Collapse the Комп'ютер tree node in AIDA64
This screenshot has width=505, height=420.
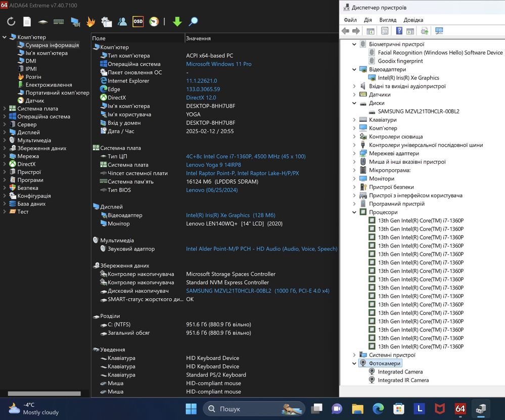5,37
